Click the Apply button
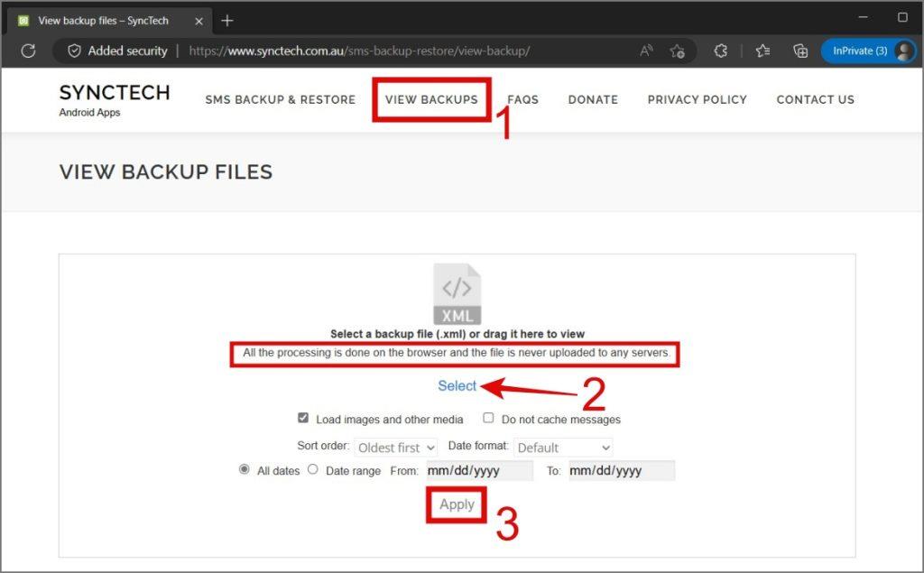This screenshot has width=924, height=573. (457, 504)
